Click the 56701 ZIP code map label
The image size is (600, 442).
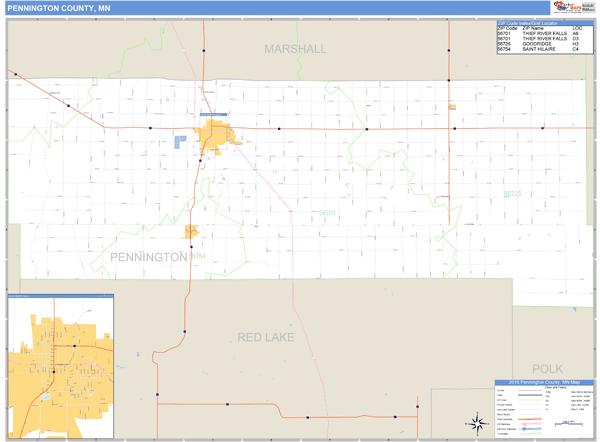[x=328, y=213]
